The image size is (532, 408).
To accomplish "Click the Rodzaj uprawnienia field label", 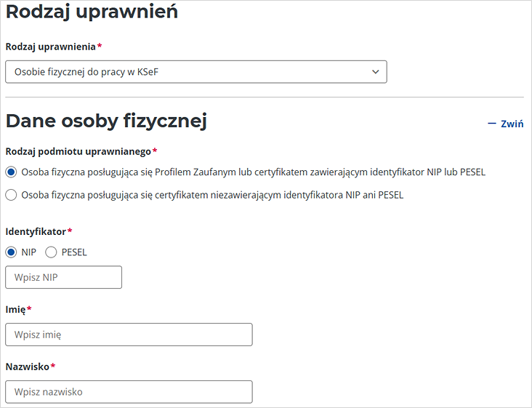I will 50,47.
